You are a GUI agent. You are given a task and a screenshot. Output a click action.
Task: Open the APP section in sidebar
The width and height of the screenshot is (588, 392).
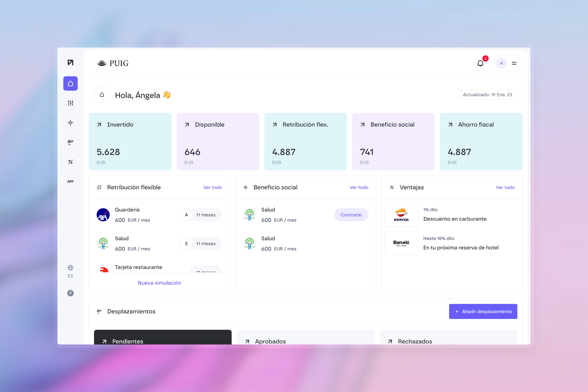[x=70, y=181]
